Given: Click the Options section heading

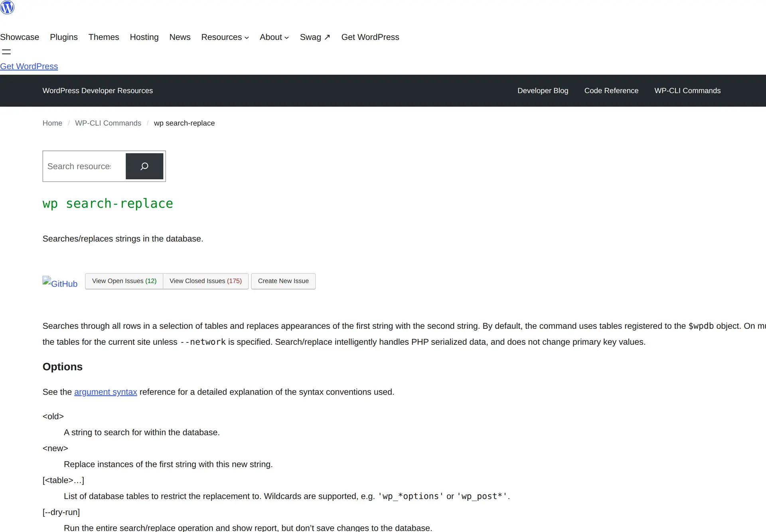Looking at the screenshot, I should (x=63, y=367).
